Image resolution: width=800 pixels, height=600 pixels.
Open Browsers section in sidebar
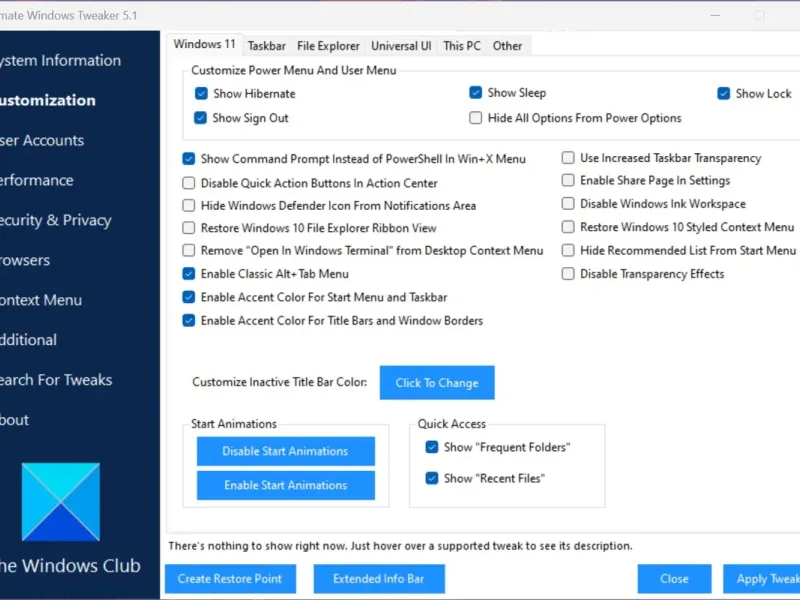(x=25, y=260)
